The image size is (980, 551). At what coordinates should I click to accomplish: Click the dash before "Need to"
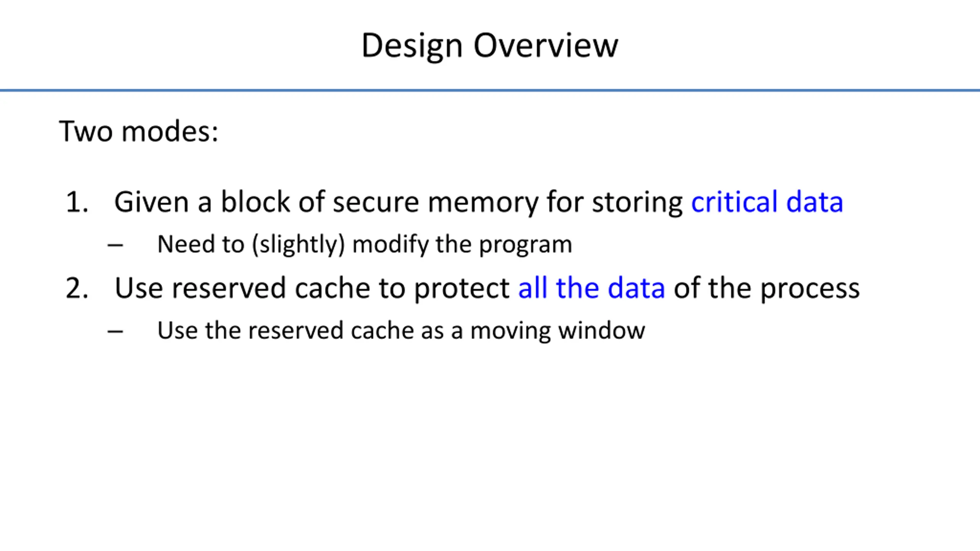pyautogui.click(x=115, y=245)
